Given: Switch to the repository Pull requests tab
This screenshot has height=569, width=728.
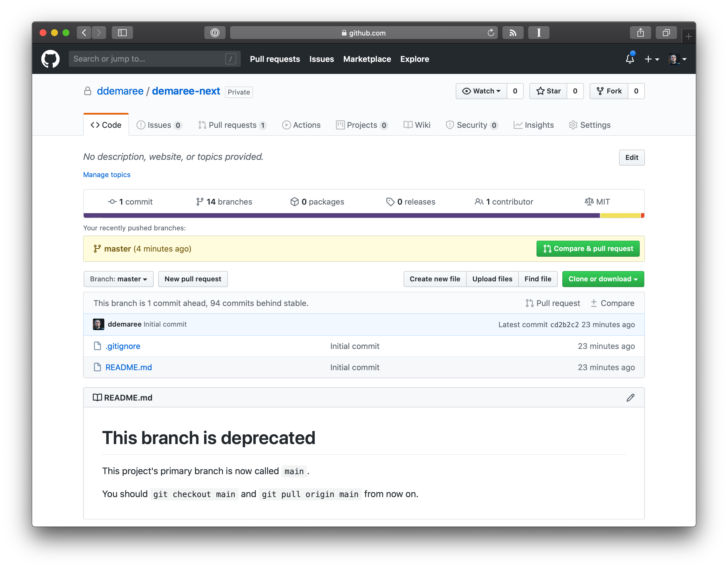Looking at the screenshot, I should (x=232, y=125).
